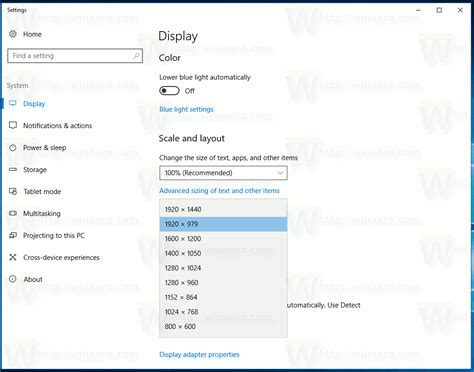474x372 pixels.
Task: Select 1600 × 1200 resolution
Action: click(223, 239)
